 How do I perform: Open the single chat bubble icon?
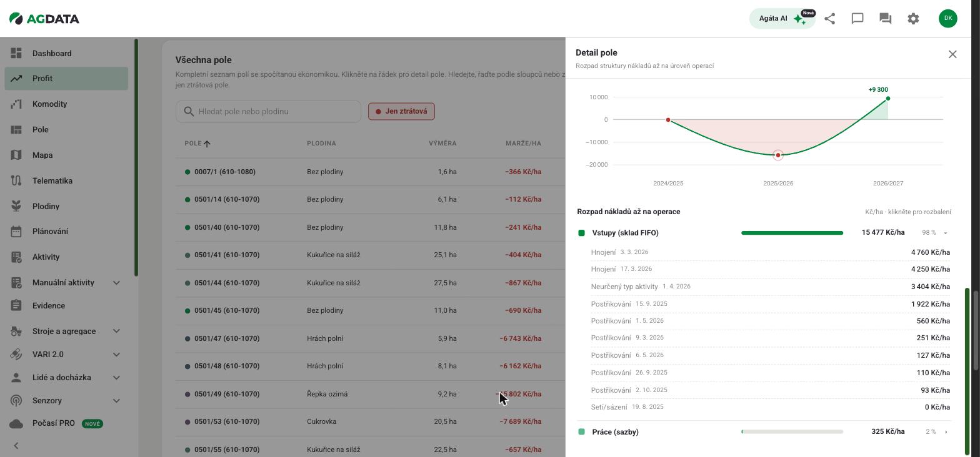point(857,19)
